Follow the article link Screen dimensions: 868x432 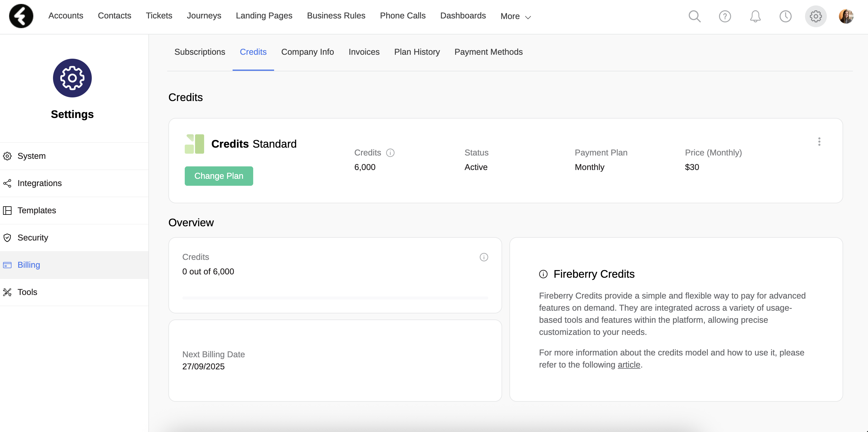[x=629, y=365]
